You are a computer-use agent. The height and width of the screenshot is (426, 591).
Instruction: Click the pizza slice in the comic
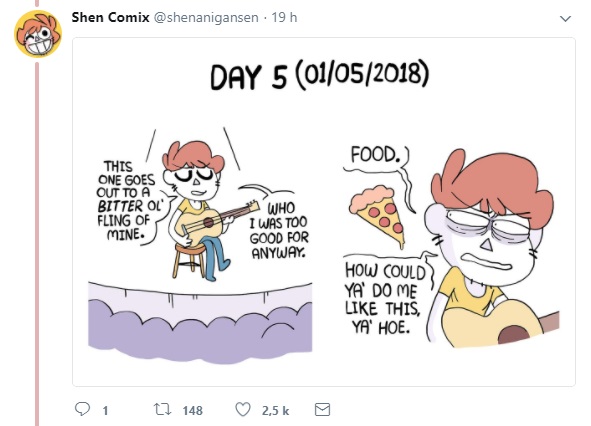pyautogui.click(x=377, y=216)
